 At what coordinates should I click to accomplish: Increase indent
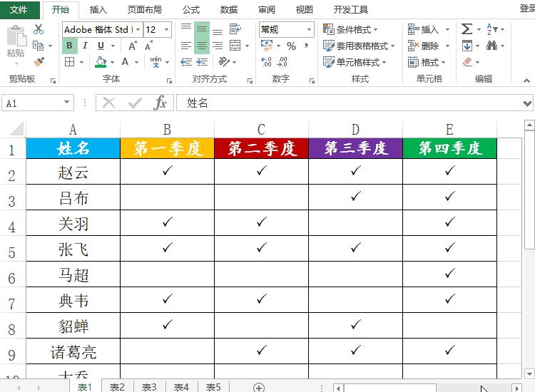pyautogui.click(x=202, y=62)
